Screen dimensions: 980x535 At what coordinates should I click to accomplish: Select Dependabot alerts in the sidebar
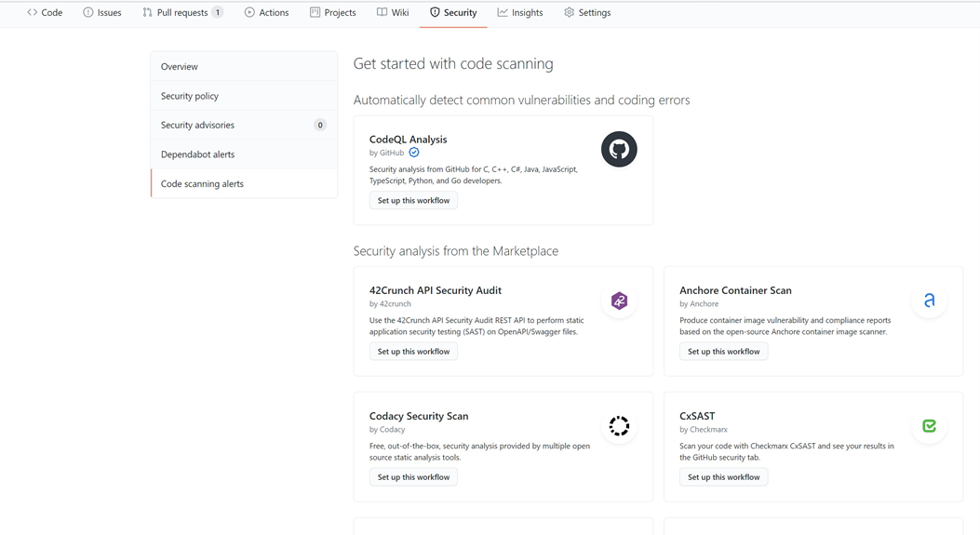click(x=197, y=154)
